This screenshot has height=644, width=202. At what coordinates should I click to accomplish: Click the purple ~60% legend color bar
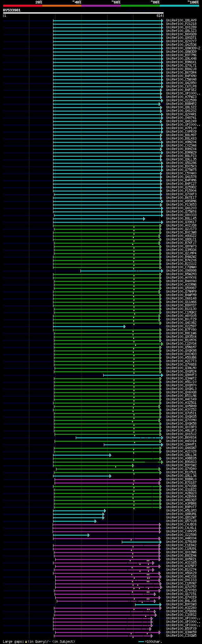pyautogui.click(x=101, y=6)
